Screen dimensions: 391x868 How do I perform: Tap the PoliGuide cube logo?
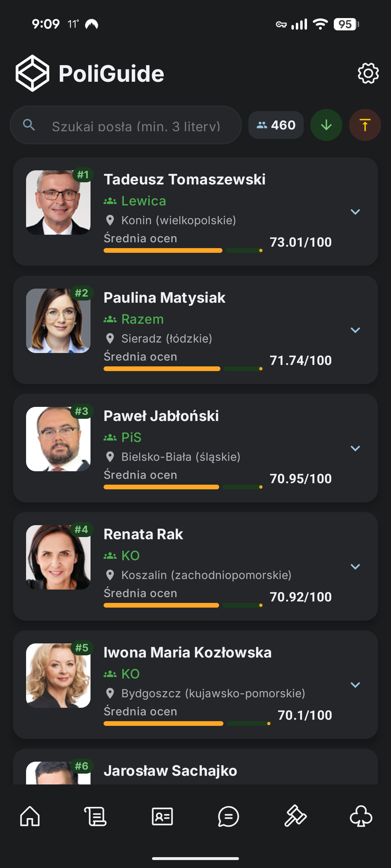(x=32, y=73)
